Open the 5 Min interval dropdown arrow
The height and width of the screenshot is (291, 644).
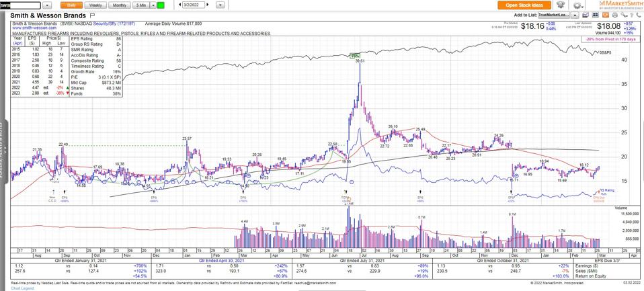(151, 5)
